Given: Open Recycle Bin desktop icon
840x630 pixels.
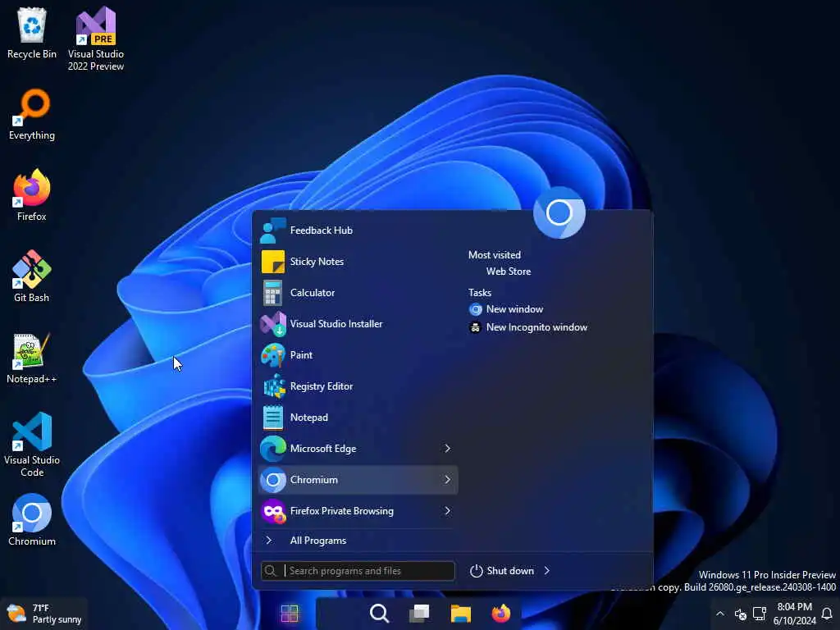Looking at the screenshot, I should pos(32,33).
